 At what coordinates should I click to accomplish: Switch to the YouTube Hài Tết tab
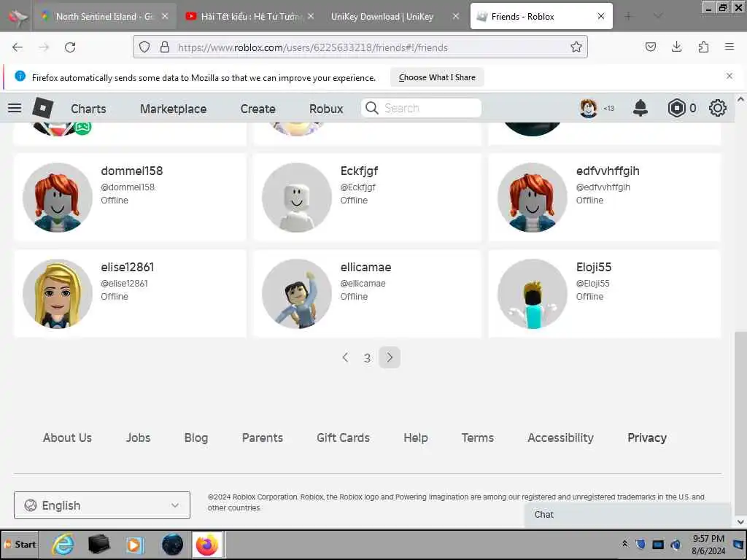tap(249, 16)
